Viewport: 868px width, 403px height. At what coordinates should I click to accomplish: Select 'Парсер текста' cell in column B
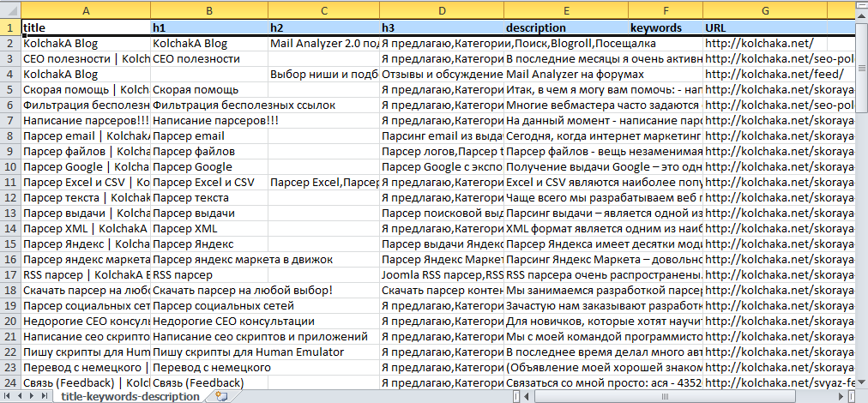coord(209,197)
